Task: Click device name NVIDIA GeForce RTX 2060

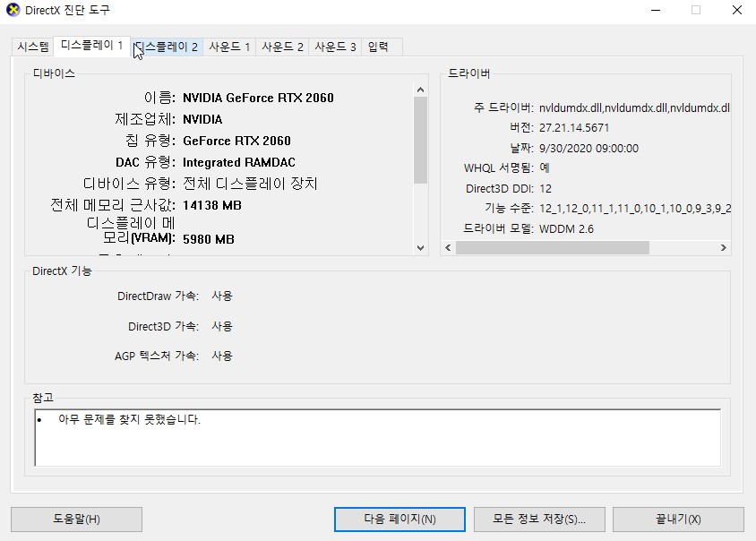Action: (259, 98)
